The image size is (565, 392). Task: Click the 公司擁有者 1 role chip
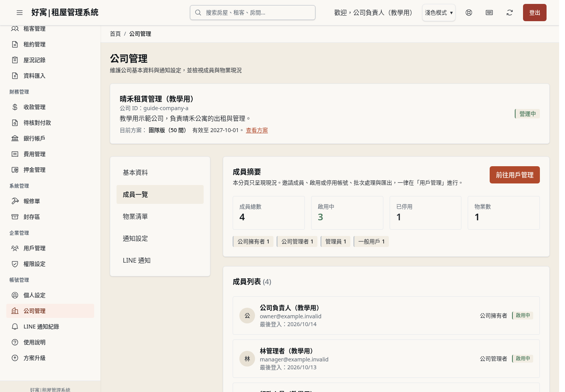click(253, 241)
